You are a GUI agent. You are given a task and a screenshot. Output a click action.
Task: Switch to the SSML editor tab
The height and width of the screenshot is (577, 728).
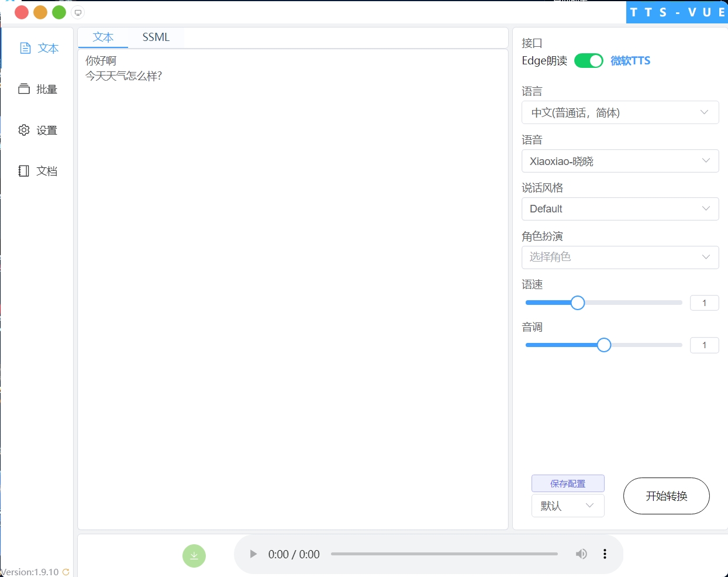(x=156, y=37)
